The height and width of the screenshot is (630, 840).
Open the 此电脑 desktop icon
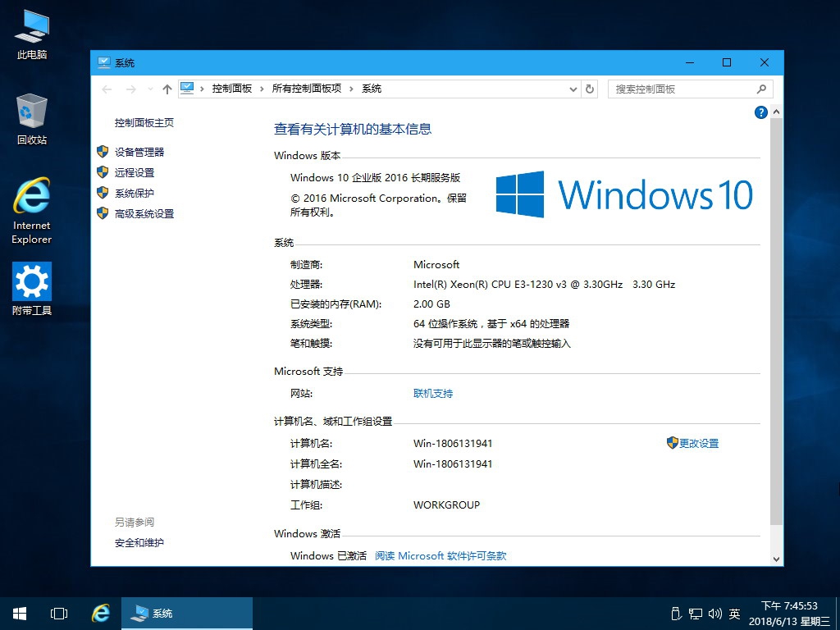pos(32,34)
